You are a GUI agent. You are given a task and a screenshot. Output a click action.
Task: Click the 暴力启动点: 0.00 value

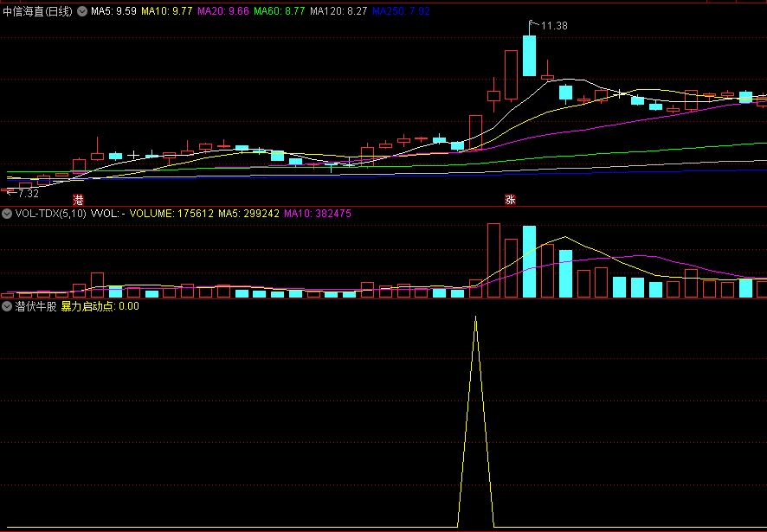(x=100, y=306)
